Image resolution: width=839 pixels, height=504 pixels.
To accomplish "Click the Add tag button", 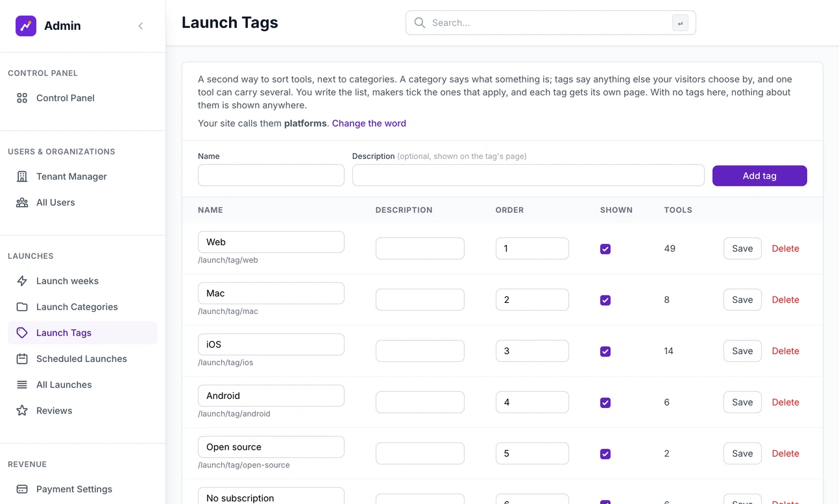I will (759, 176).
